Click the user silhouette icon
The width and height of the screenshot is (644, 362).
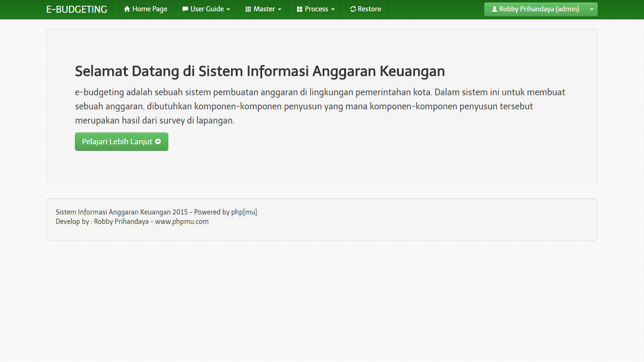[495, 9]
